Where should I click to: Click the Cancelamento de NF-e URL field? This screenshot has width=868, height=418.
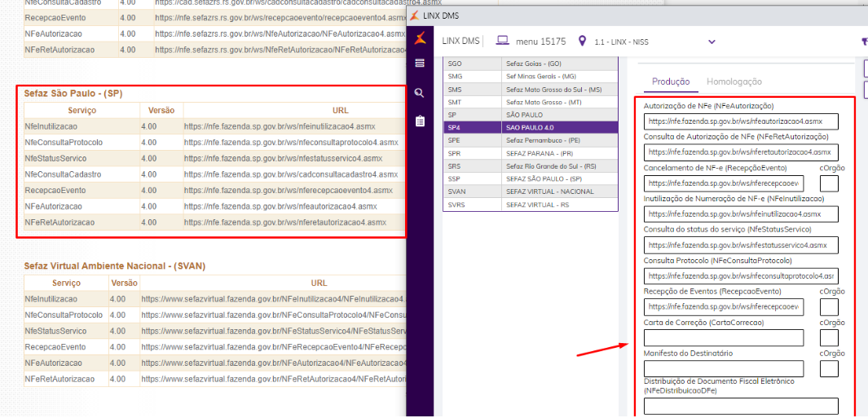tap(724, 183)
